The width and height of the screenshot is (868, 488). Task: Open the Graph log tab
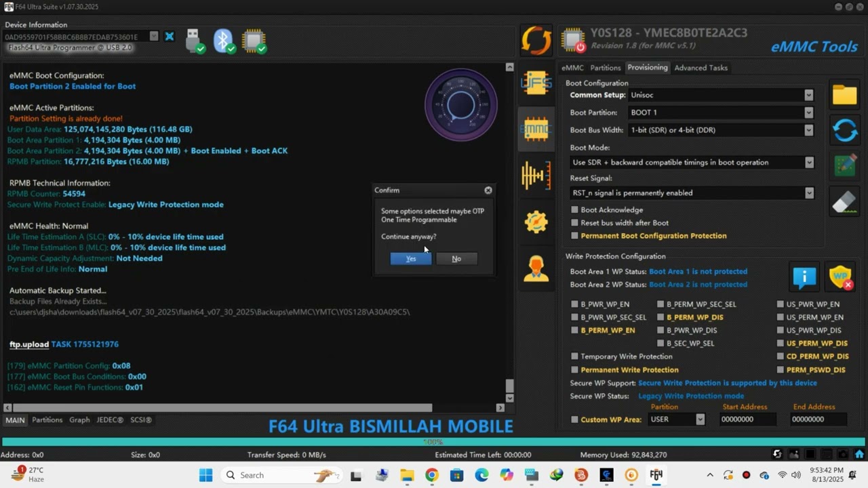point(79,420)
